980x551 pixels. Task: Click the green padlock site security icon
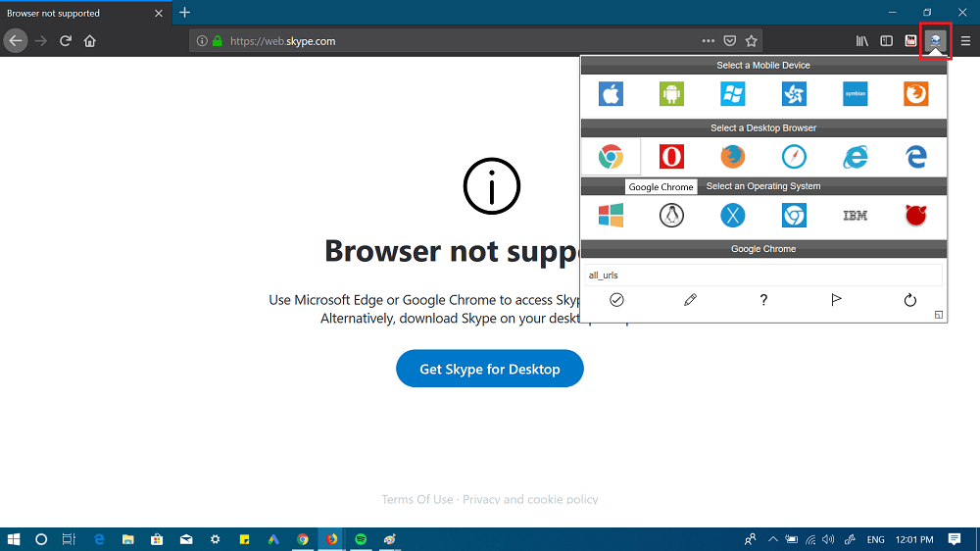(x=218, y=40)
